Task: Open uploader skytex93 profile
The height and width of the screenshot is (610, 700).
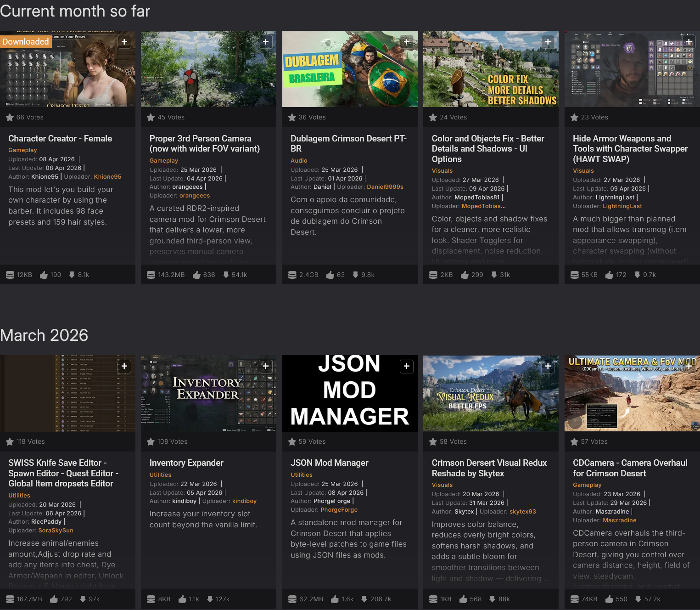Action: click(x=523, y=512)
